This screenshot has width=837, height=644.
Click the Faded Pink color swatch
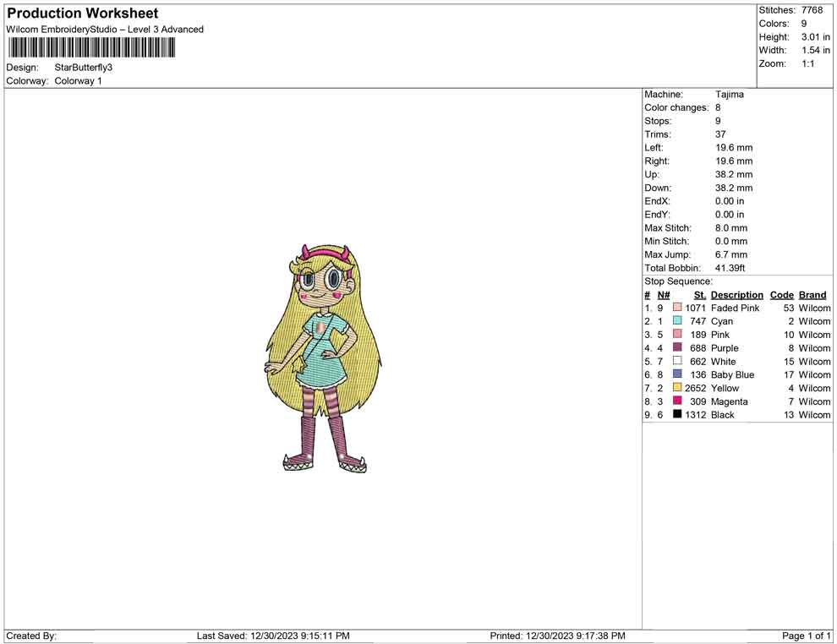677,308
